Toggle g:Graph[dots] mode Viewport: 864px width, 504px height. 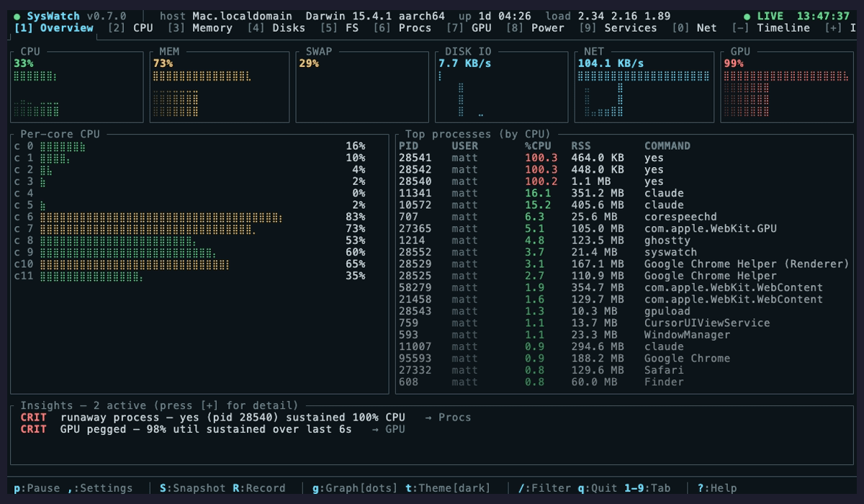[356, 488]
